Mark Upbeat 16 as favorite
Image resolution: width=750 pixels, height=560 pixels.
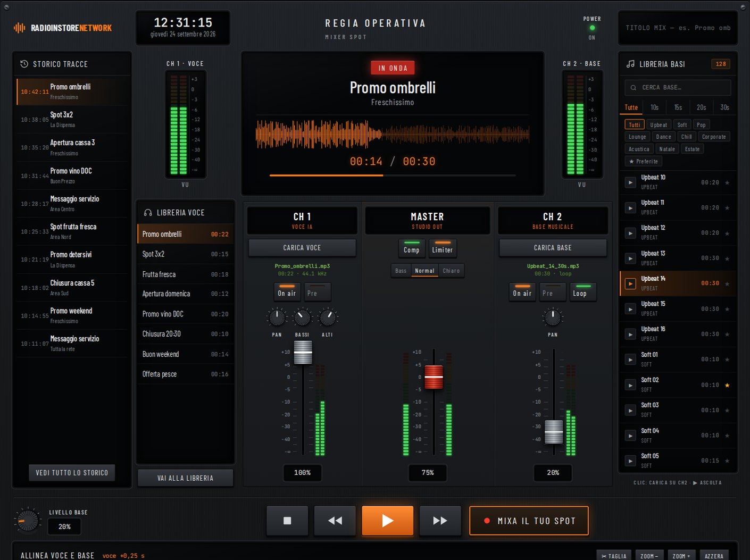[727, 334]
